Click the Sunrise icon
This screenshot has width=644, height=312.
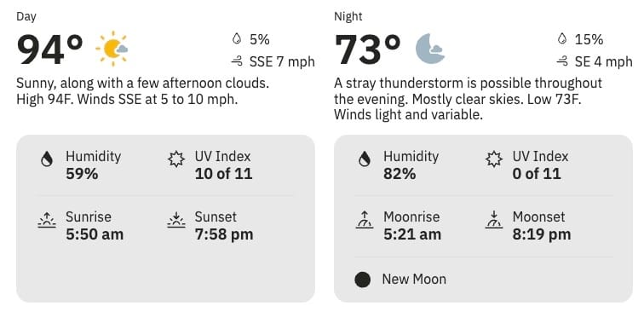[x=47, y=220]
